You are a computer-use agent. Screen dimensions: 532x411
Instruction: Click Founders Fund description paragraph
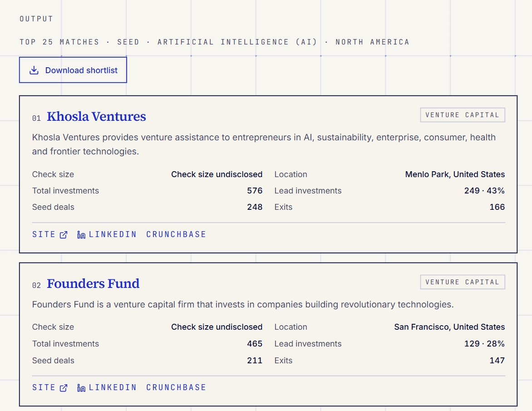pyautogui.click(x=243, y=304)
